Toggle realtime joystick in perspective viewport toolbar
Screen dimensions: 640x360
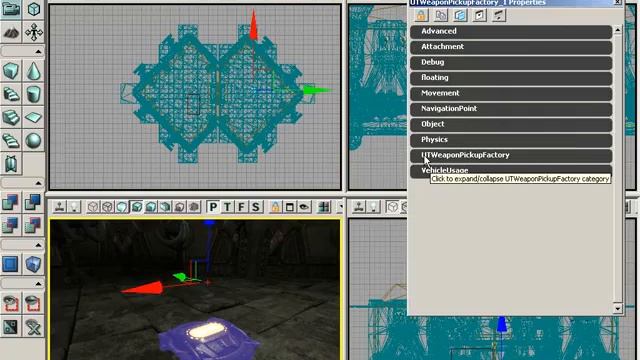tap(60, 207)
